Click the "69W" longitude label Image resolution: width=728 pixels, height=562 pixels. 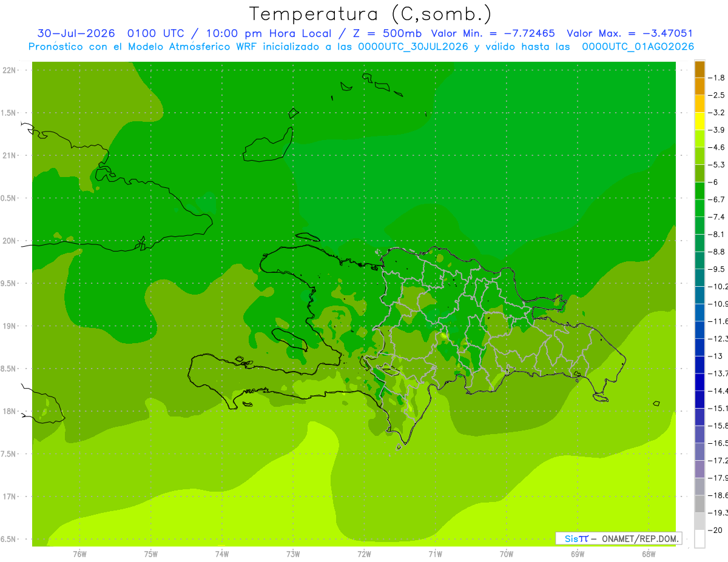pyautogui.click(x=578, y=554)
